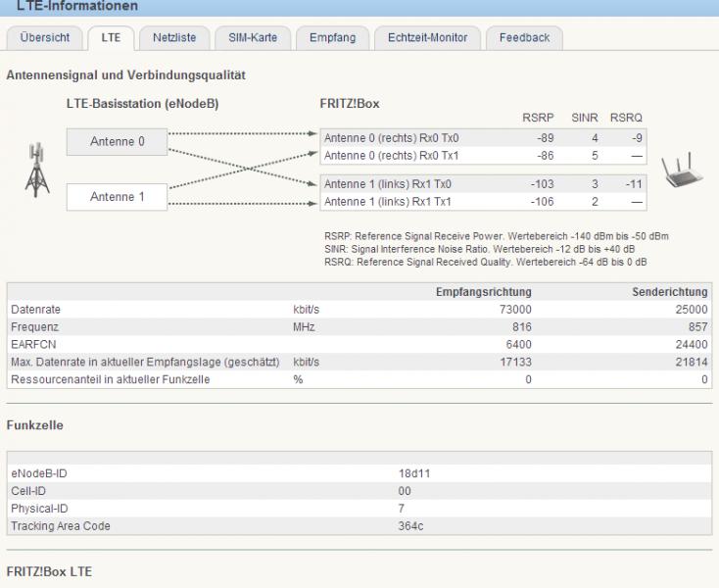Click the EARFCN value 6400
This screenshot has height=588, width=719.
(x=518, y=344)
